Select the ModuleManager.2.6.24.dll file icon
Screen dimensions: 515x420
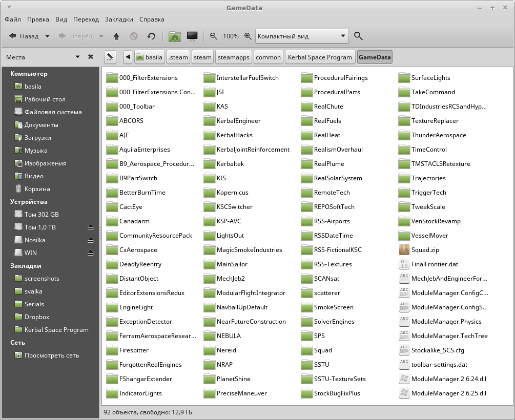coord(404,379)
